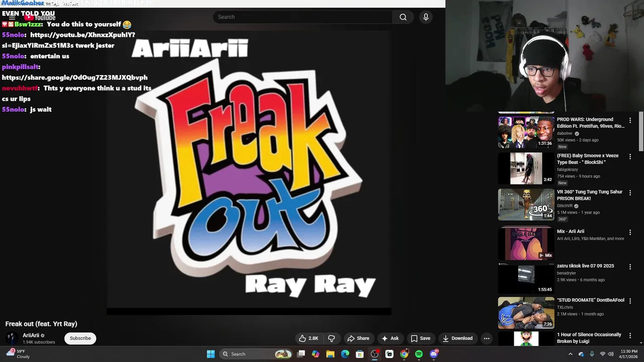Open "STUD ROOMATE" DontBeAFool thumbnail
Image resolution: width=644 pixels, height=362 pixels.
tap(526, 312)
